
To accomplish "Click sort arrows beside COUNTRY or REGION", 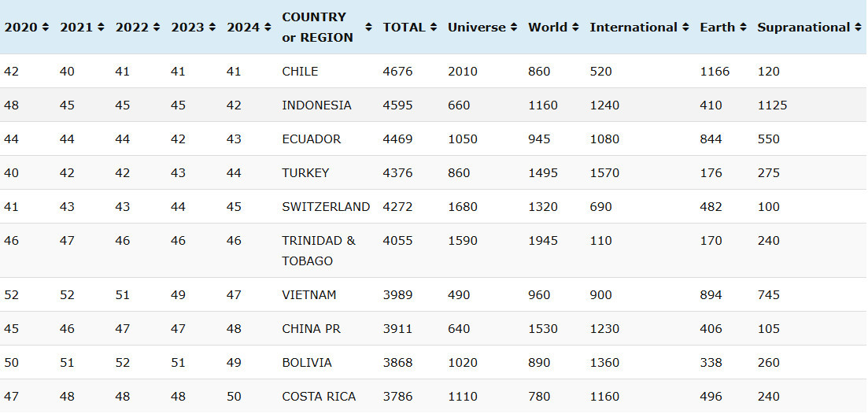I will click(x=369, y=28).
